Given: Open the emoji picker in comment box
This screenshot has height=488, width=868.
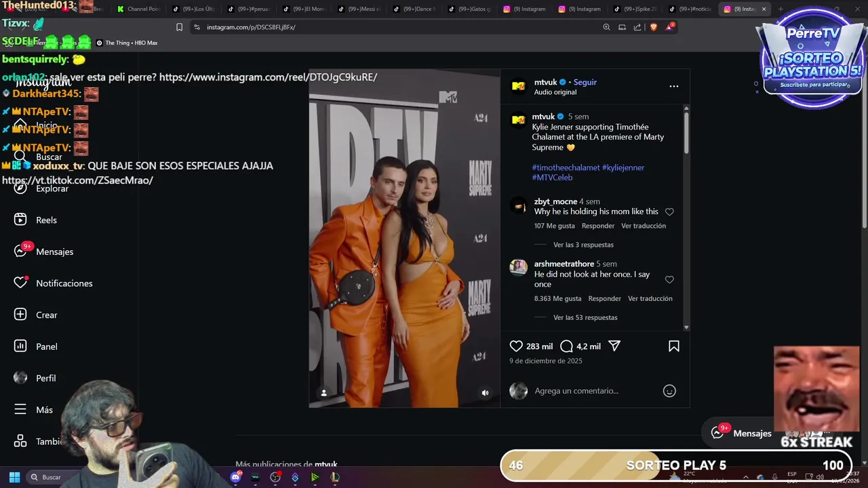Looking at the screenshot, I should pos(669,391).
